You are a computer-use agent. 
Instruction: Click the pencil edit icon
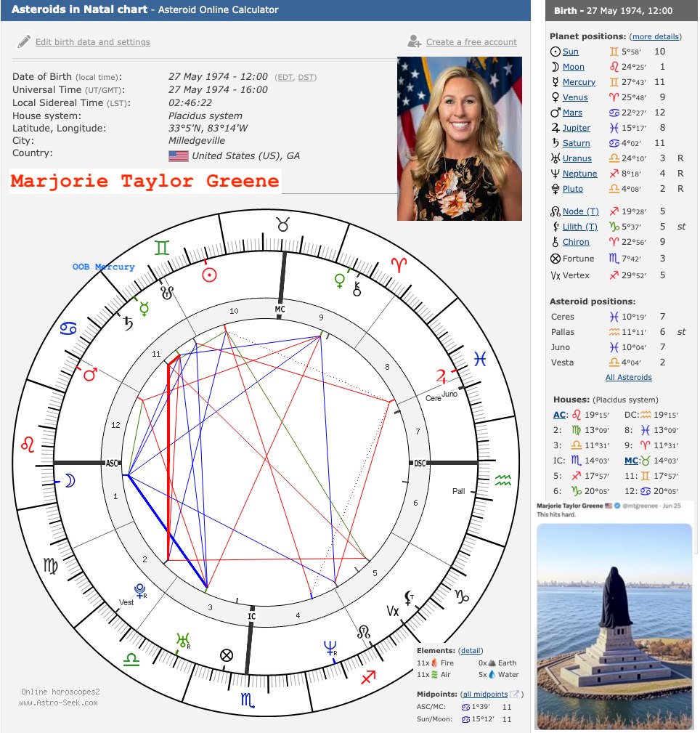click(x=24, y=41)
